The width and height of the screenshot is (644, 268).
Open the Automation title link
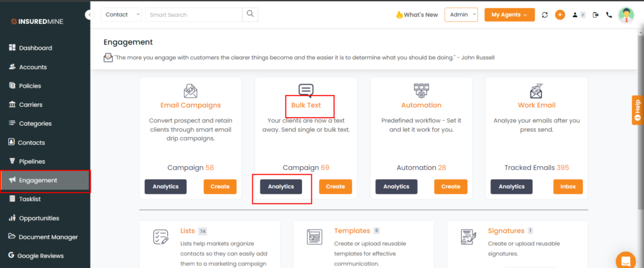coord(421,105)
